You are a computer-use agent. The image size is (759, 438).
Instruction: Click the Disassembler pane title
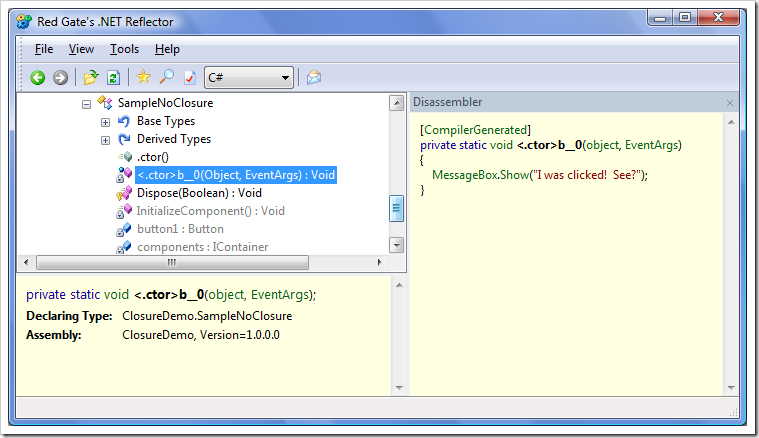(x=448, y=102)
